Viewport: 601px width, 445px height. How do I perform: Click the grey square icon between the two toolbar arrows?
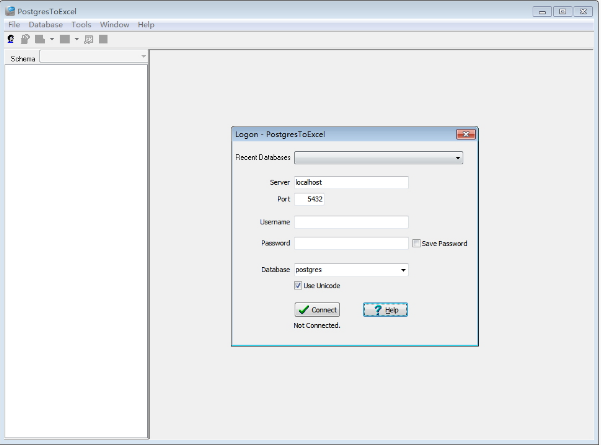pyautogui.click(x=65, y=39)
